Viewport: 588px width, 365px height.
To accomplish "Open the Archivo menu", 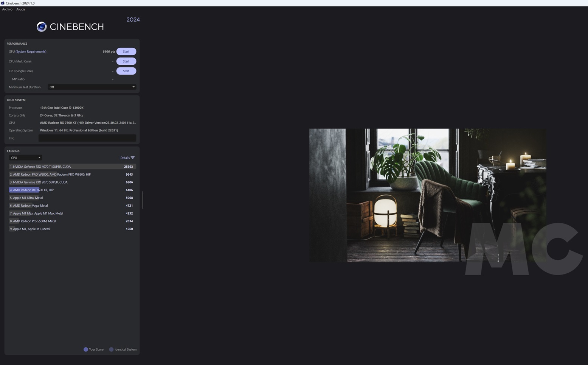I will click(x=7, y=9).
